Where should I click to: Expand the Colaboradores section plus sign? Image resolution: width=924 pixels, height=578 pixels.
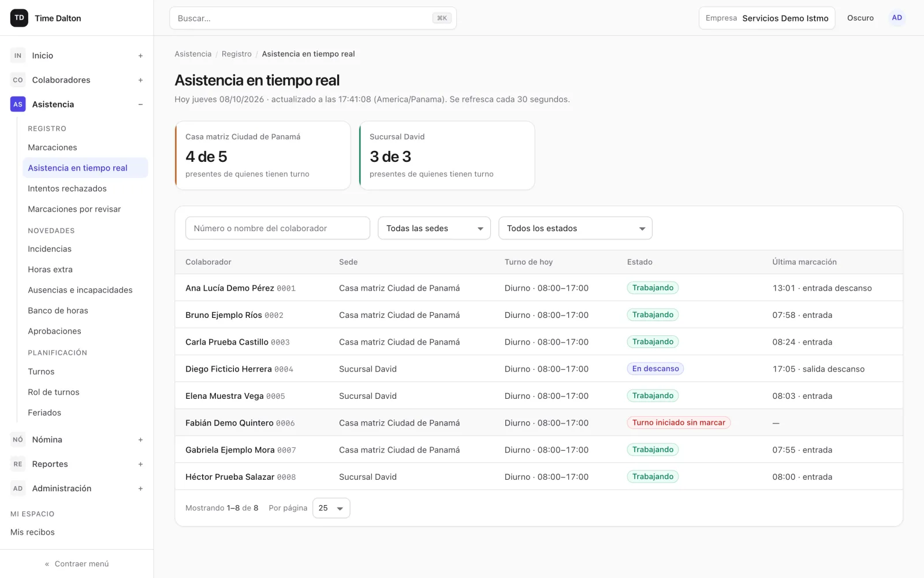(x=140, y=80)
